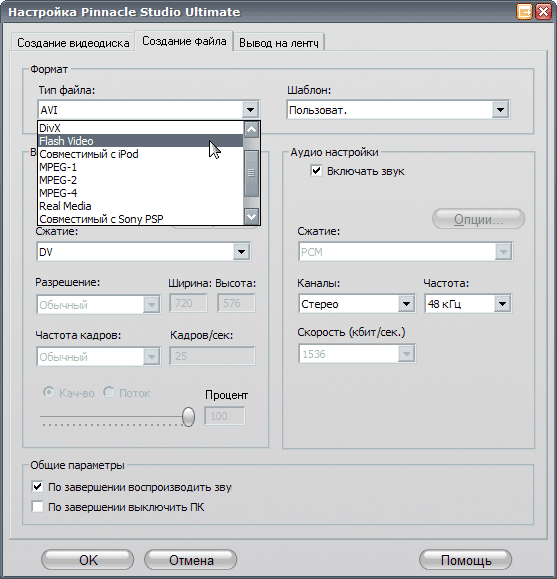557x579 pixels.
Task: Expand the Разрешение dropdown
Action: 99,305
